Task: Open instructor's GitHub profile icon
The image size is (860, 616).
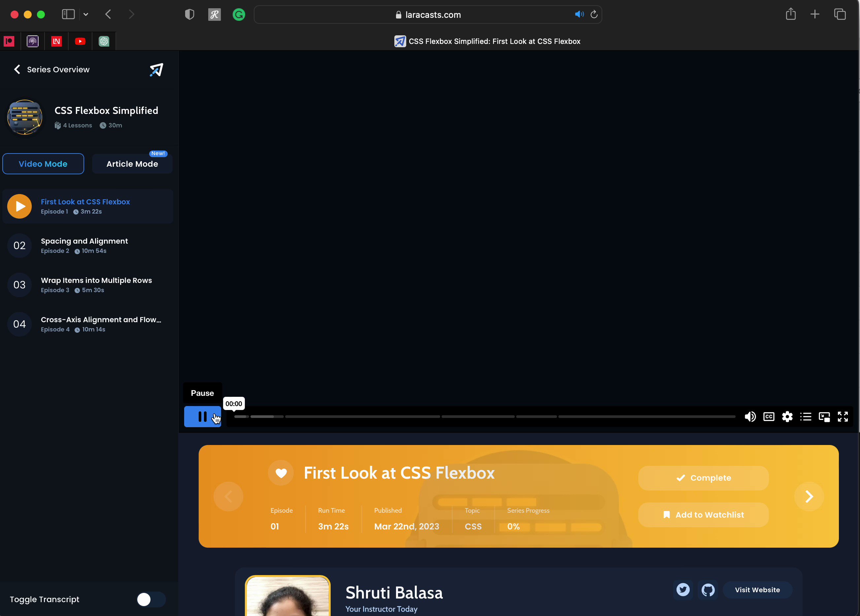Action: (708, 590)
